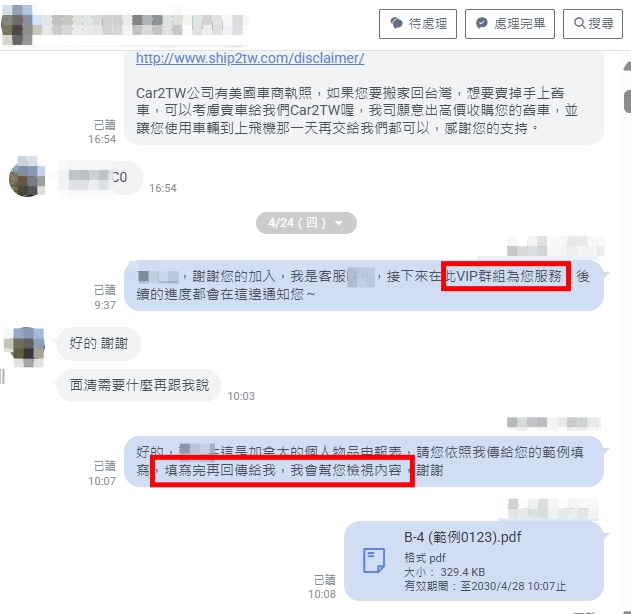
Task: Click the VIP群組 welcome message bubble
Action: click(363, 285)
